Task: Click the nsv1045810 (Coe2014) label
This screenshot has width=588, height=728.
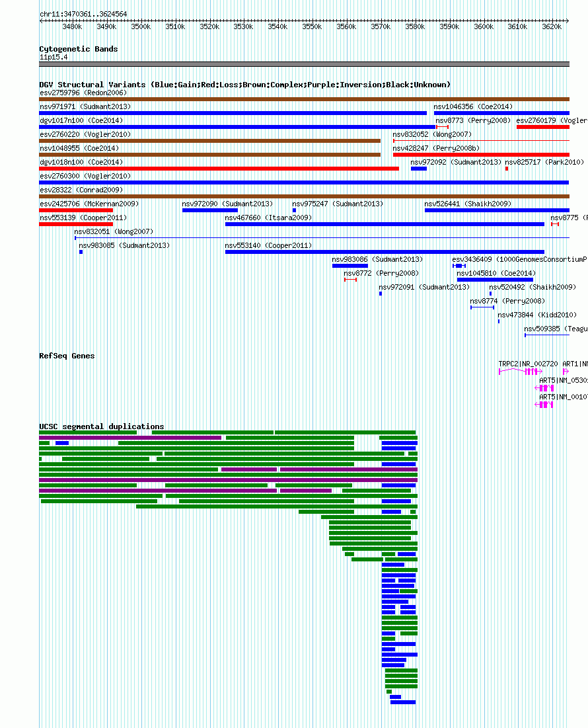Action: point(496,274)
